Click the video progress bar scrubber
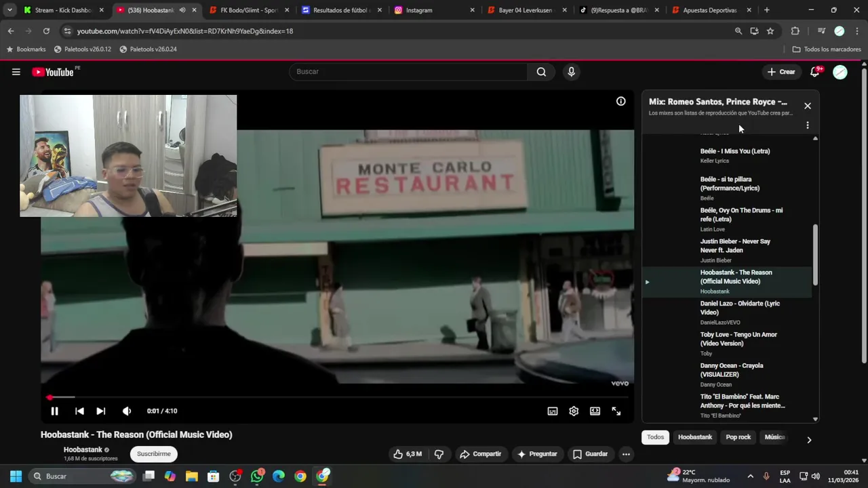The image size is (868, 488). click(49, 397)
